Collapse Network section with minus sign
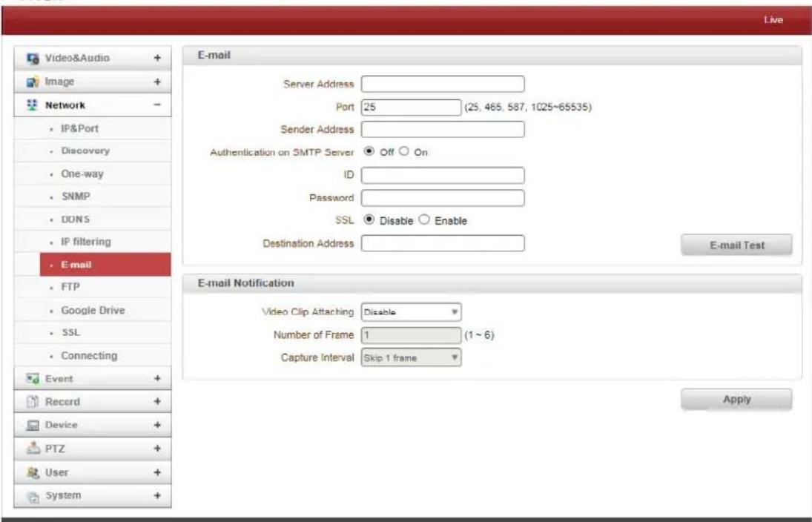812x522 pixels. click(157, 105)
